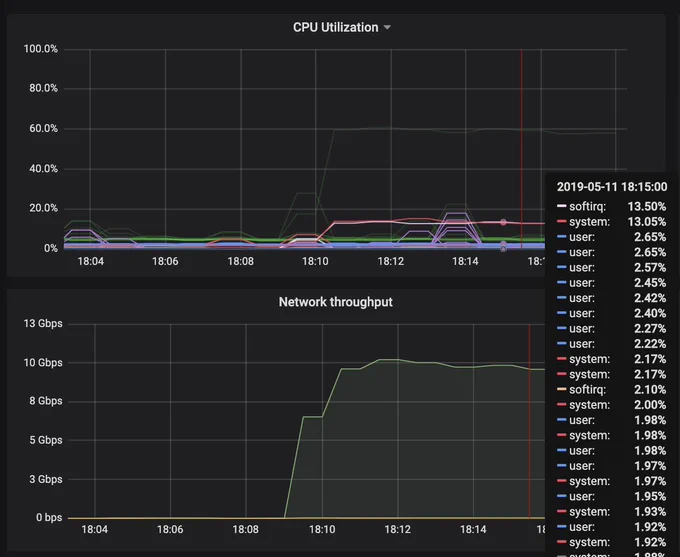This screenshot has height=557, width=680.
Task: Click the user 1.95% tooltip row
Action: pyautogui.click(x=611, y=496)
